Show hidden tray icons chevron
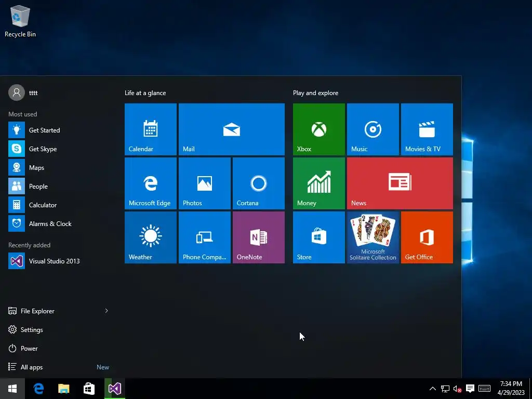 pos(433,389)
